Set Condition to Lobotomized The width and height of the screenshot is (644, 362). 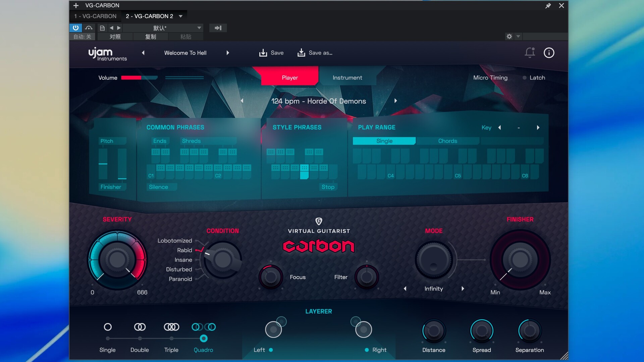(175, 241)
